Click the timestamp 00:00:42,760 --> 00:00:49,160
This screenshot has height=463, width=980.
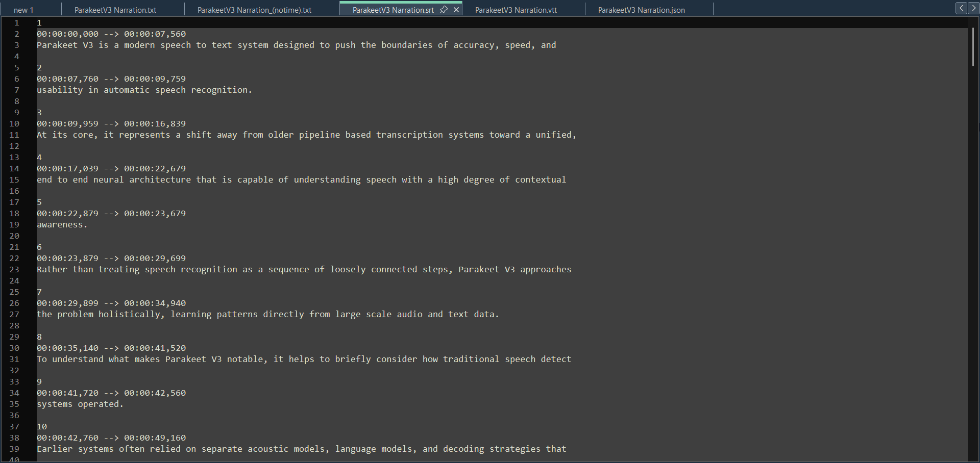pos(111,438)
